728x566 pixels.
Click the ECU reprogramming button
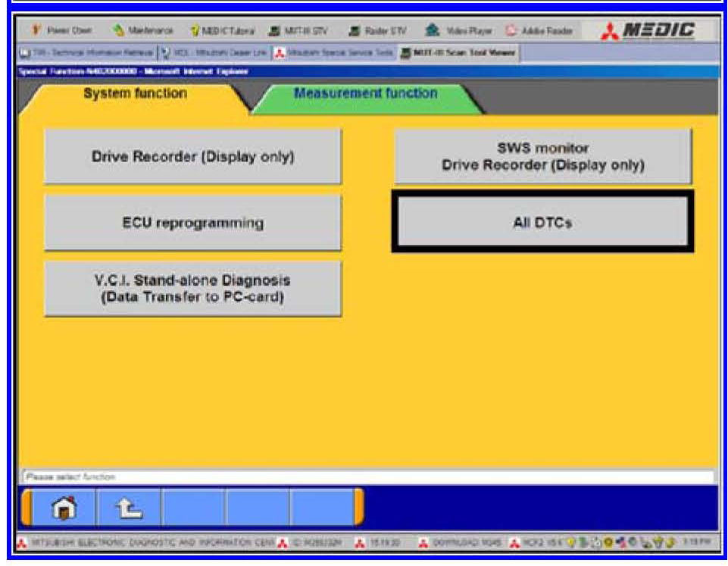[192, 223]
